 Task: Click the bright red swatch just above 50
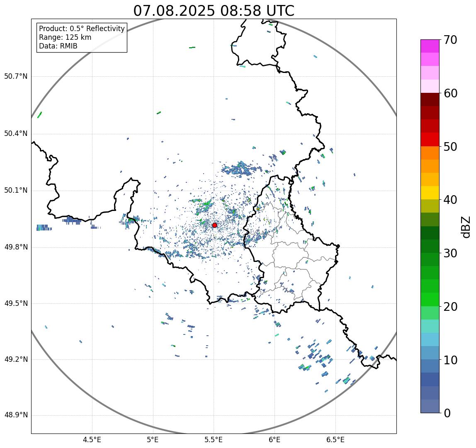point(430,140)
